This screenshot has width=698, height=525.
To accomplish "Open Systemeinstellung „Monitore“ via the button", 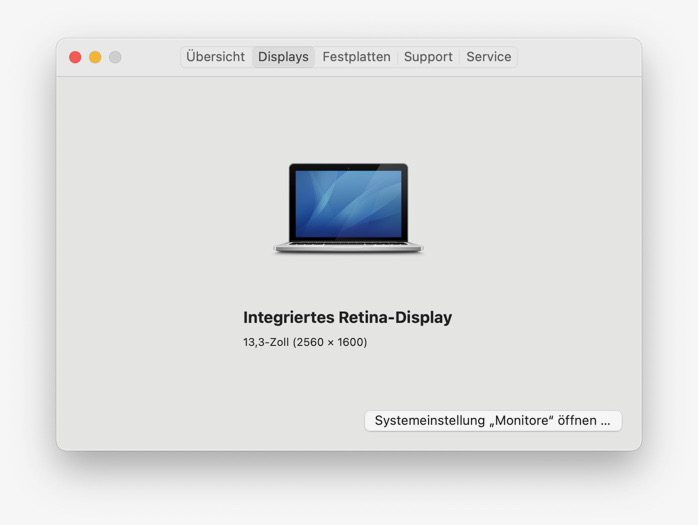I will [492, 421].
